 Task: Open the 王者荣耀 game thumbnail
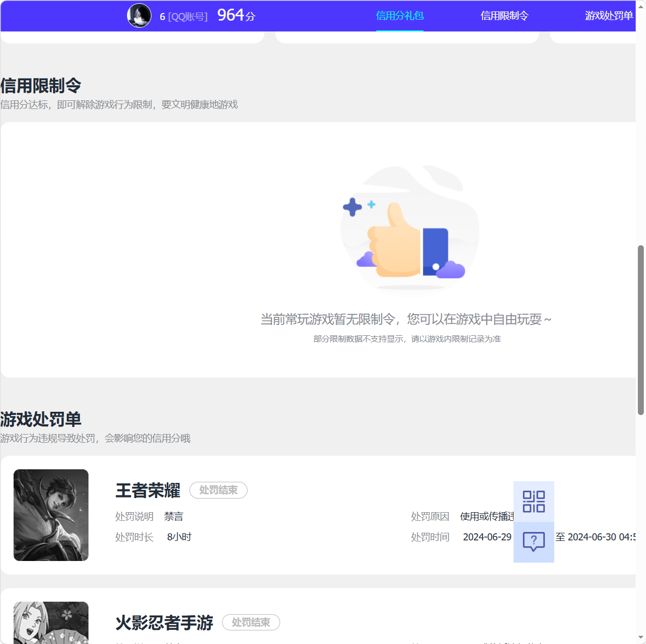51,515
